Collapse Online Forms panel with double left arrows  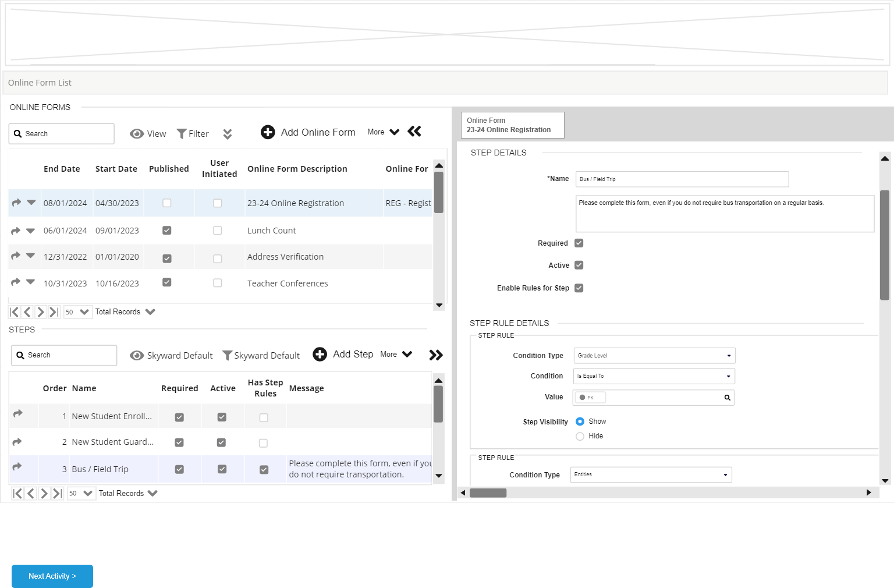(414, 132)
